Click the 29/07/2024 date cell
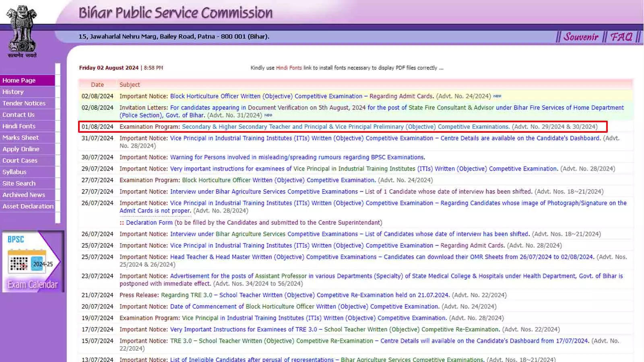This screenshot has width=644, height=362. [97, 169]
